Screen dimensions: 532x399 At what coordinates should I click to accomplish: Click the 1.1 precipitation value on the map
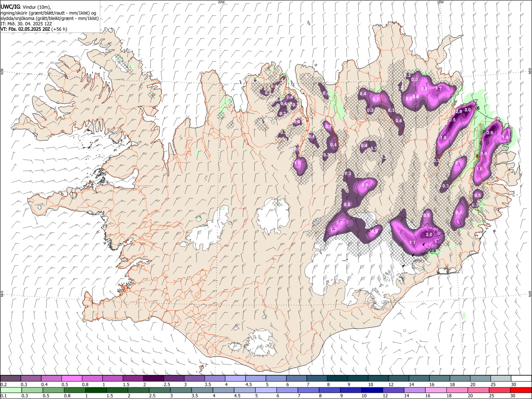[412, 243]
